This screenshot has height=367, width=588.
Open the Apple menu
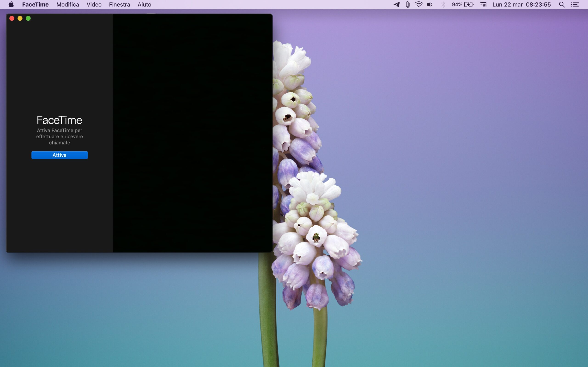[11, 5]
